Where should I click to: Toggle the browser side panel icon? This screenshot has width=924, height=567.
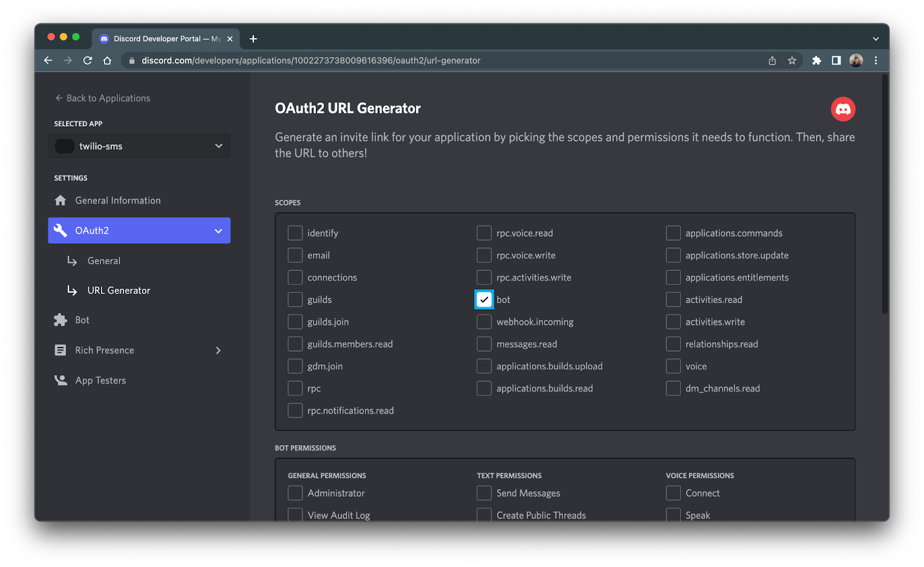[x=836, y=61]
